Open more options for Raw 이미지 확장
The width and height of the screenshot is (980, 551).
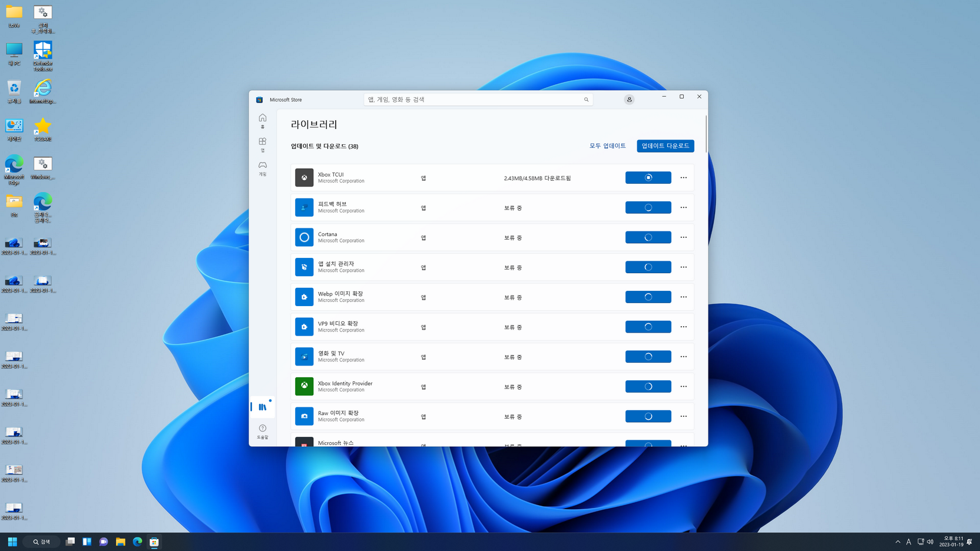point(683,416)
